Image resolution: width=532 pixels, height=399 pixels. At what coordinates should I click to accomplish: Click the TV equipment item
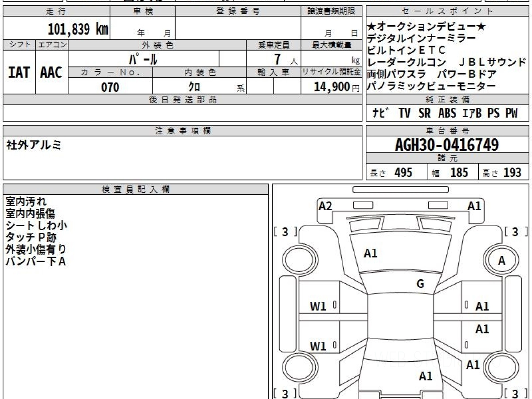coord(404,113)
